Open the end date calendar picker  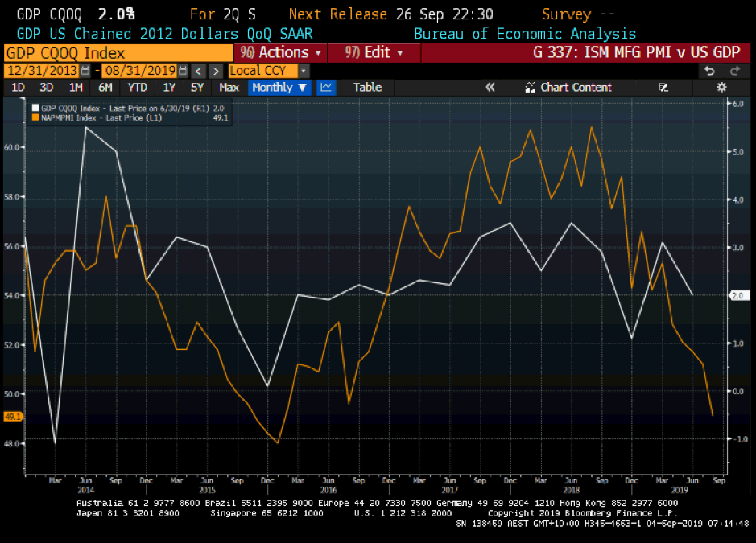click(x=184, y=70)
